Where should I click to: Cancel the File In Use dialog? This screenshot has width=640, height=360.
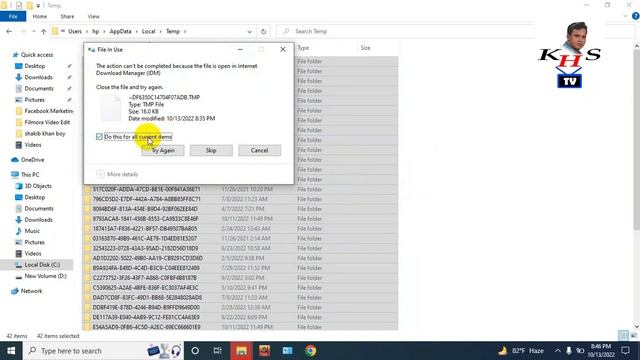point(259,151)
